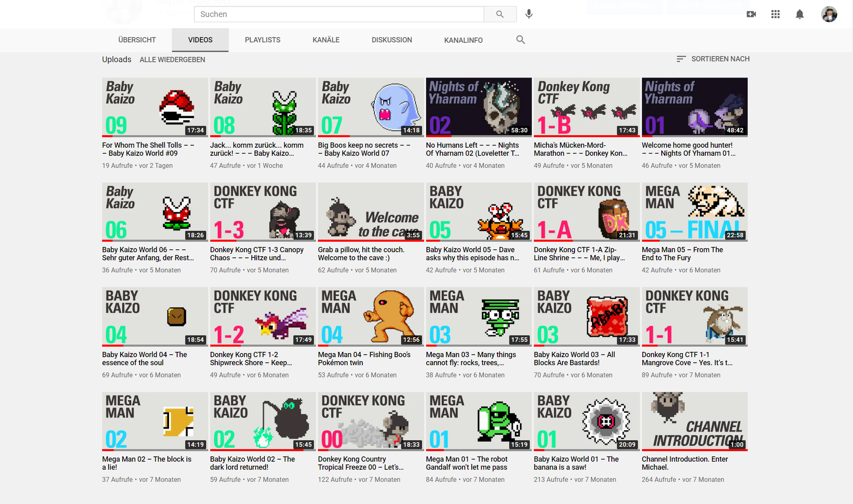Open the Mega Man 01 thumbnail
The width and height of the screenshot is (853, 504).
tap(479, 421)
